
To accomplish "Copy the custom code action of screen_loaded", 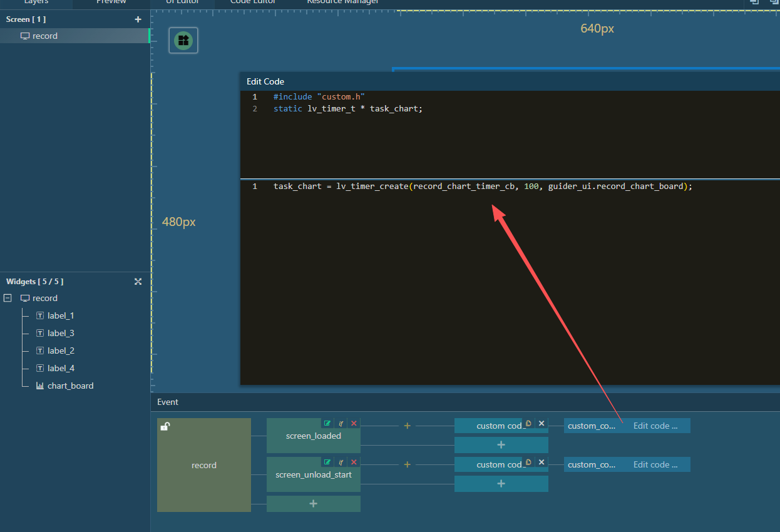I will coord(528,424).
